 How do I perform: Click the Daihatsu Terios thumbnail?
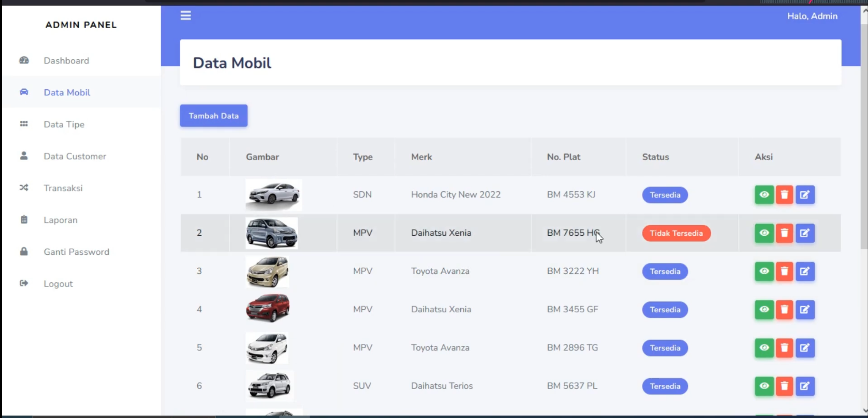(x=270, y=386)
